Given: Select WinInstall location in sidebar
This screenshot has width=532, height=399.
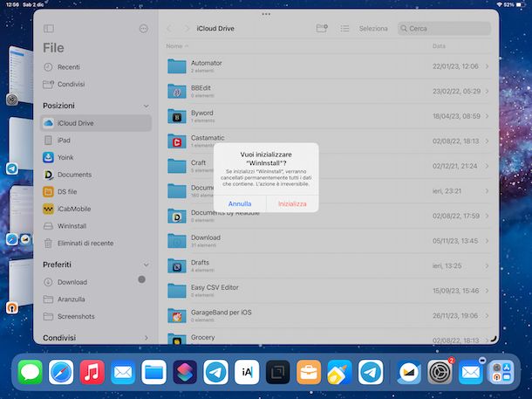Looking at the screenshot, I should pos(72,225).
